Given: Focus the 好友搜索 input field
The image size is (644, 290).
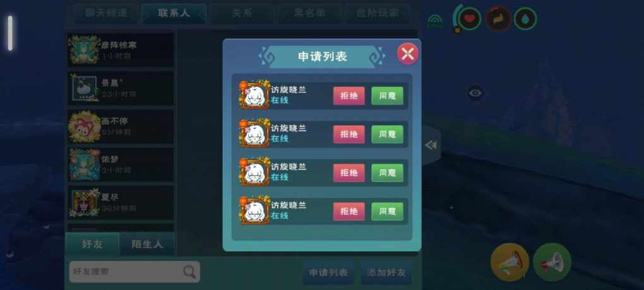Looking at the screenshot, I should point(134,272).
